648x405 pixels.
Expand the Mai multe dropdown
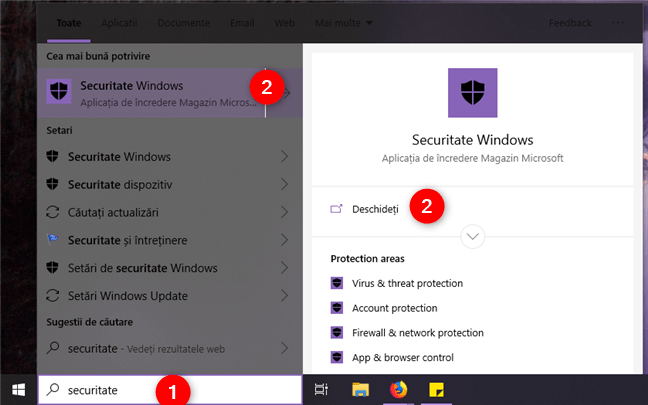click(343, 23)
